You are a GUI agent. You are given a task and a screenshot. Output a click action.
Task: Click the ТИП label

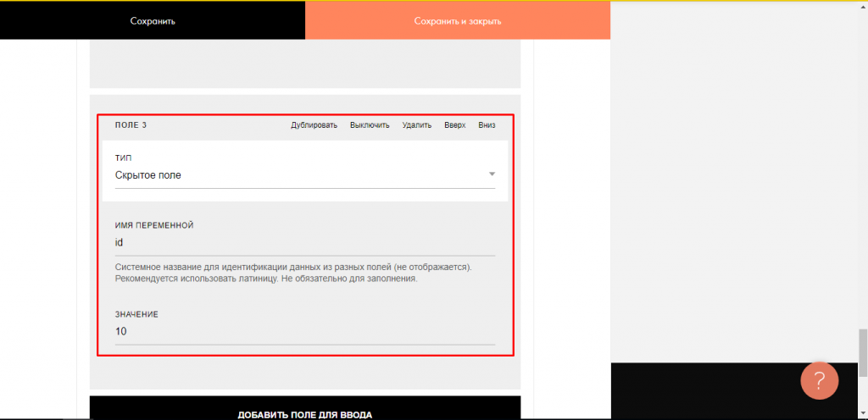click(123, 157)
